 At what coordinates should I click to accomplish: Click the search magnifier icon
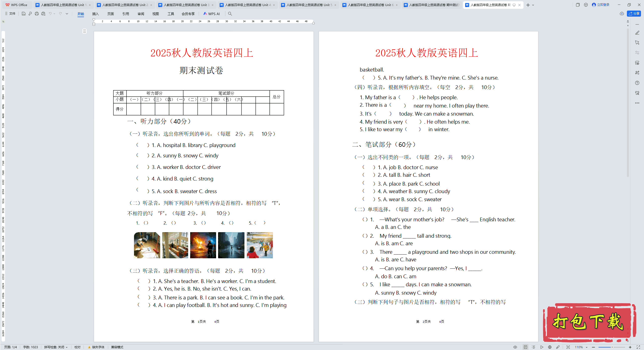pyautogui.click(x=230, y=14)
